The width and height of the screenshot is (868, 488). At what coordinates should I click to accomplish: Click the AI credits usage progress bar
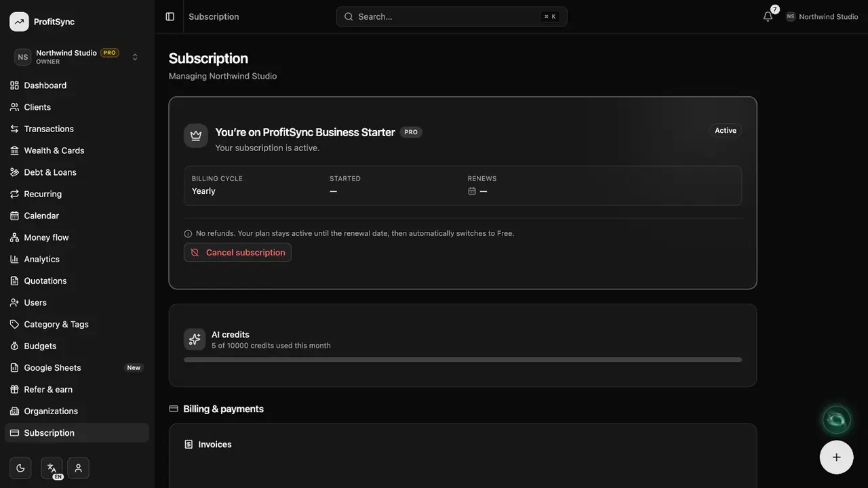(x=462, y=360)
